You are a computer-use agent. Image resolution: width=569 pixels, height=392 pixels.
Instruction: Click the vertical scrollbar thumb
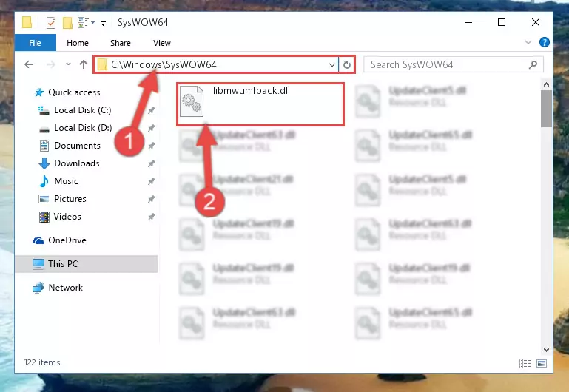click(x=546, y=109)
